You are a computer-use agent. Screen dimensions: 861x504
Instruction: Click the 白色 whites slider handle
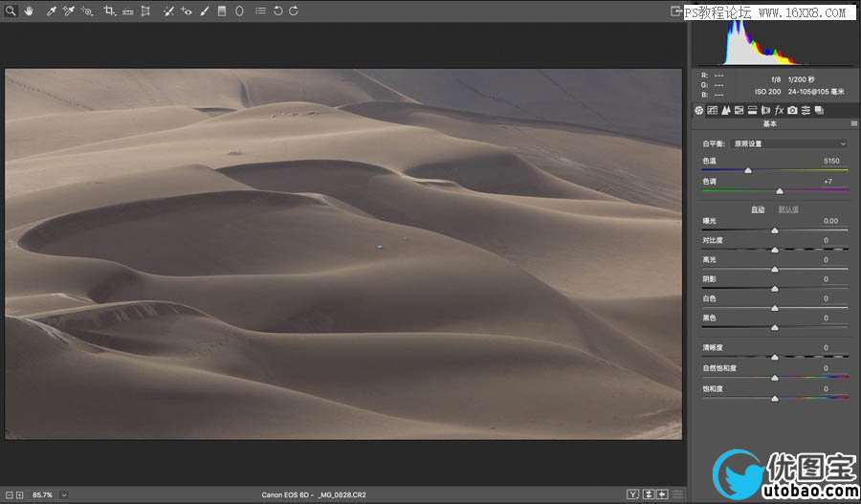[x=775, y=308]
